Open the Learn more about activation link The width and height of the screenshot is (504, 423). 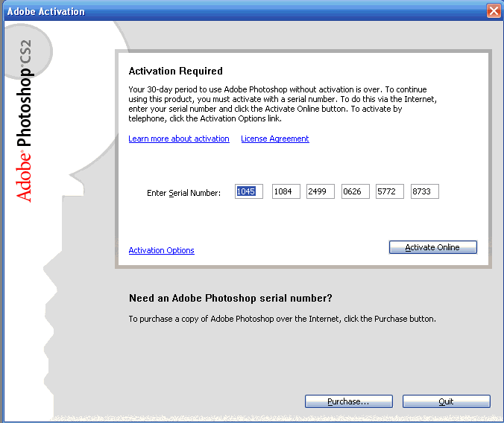coord(179,139)
